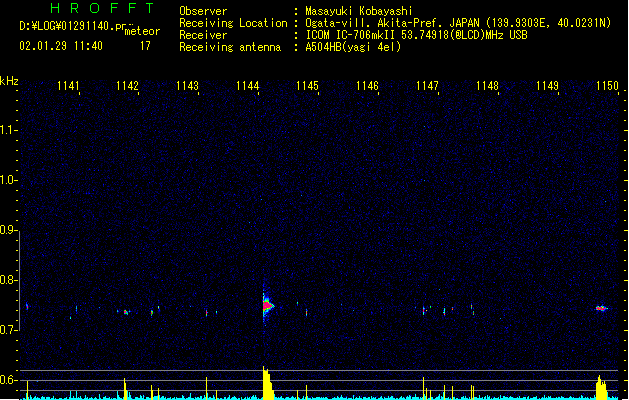Click the 'Receiver' field label
Image resolution: width=629 pixels, height=400 pixels.
(x=203, y=35)
